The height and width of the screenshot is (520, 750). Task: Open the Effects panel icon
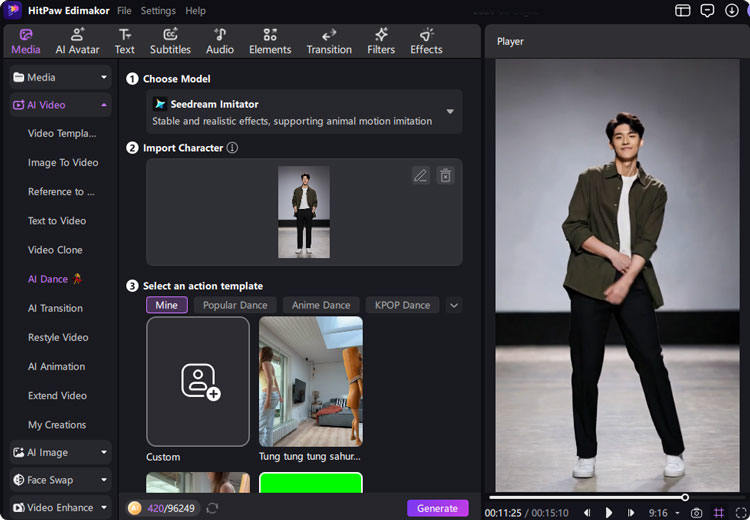pyautogui.click(x=426, y=34)
